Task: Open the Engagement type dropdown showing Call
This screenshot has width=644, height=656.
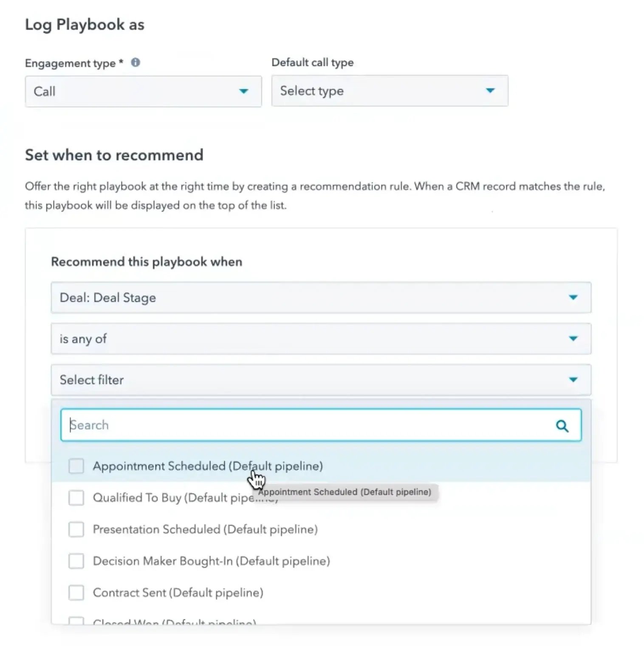Action: tap(144, 91)
